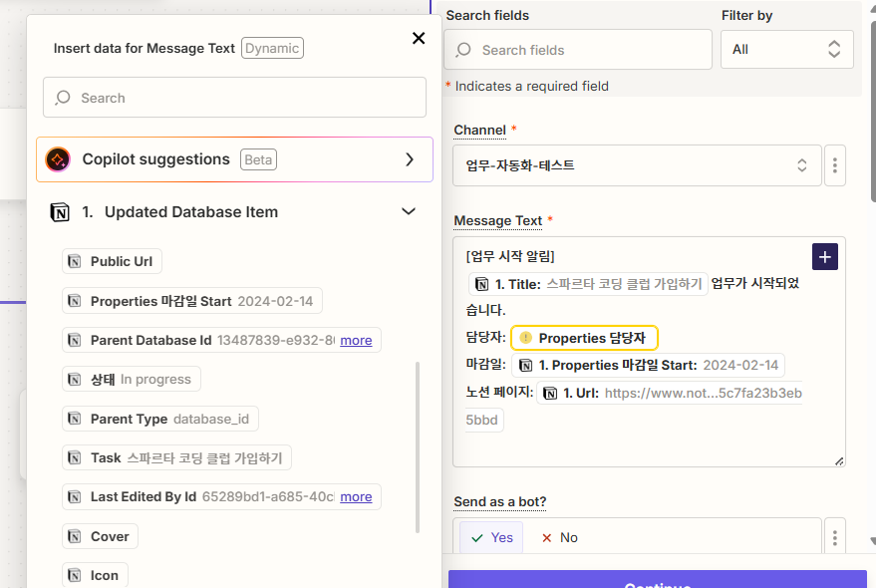
Task: Click the Continue button
Action: pyautogui.click(x=658, y=579)
